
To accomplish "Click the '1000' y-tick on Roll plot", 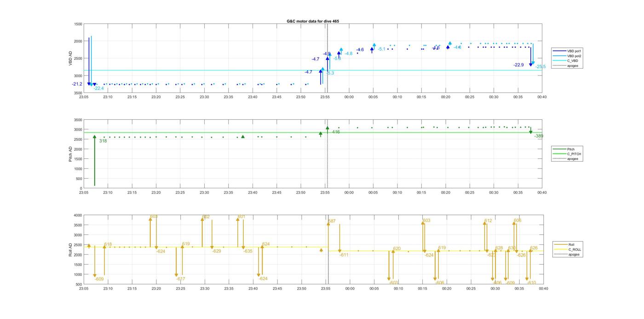I will tap(78, 275).
